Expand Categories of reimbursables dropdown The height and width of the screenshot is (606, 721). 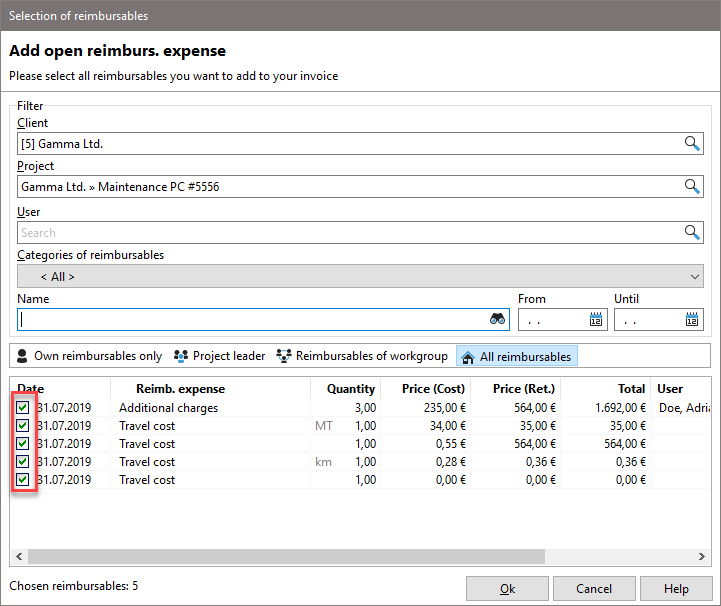[x=360, y=277]
